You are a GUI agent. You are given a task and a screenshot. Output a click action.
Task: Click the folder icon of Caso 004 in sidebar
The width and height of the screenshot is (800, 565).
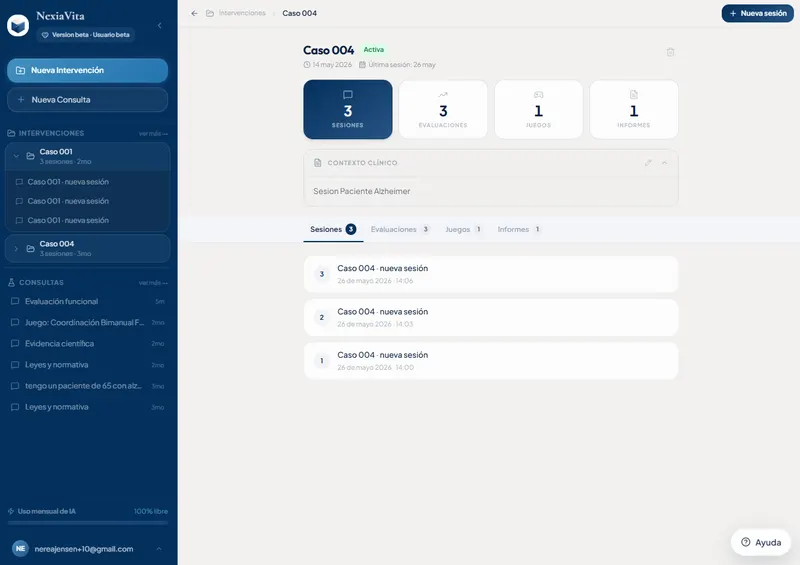tap(31, 249)
